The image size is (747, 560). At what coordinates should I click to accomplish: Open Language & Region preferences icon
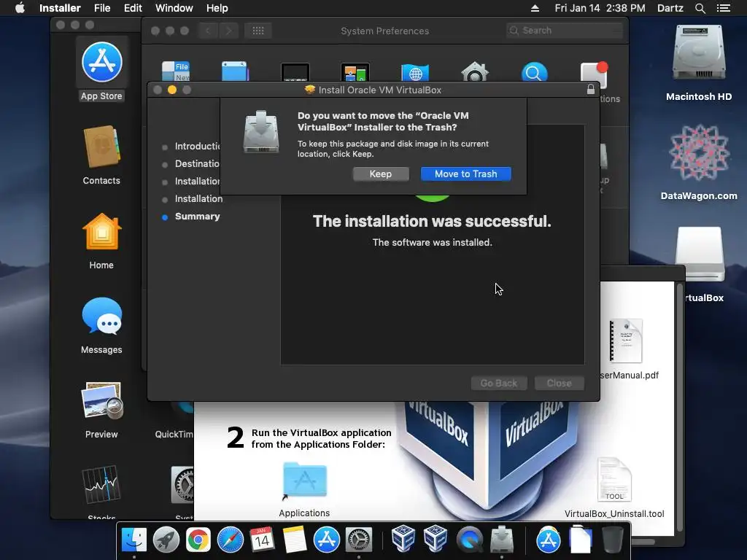[x=415, y=72]
